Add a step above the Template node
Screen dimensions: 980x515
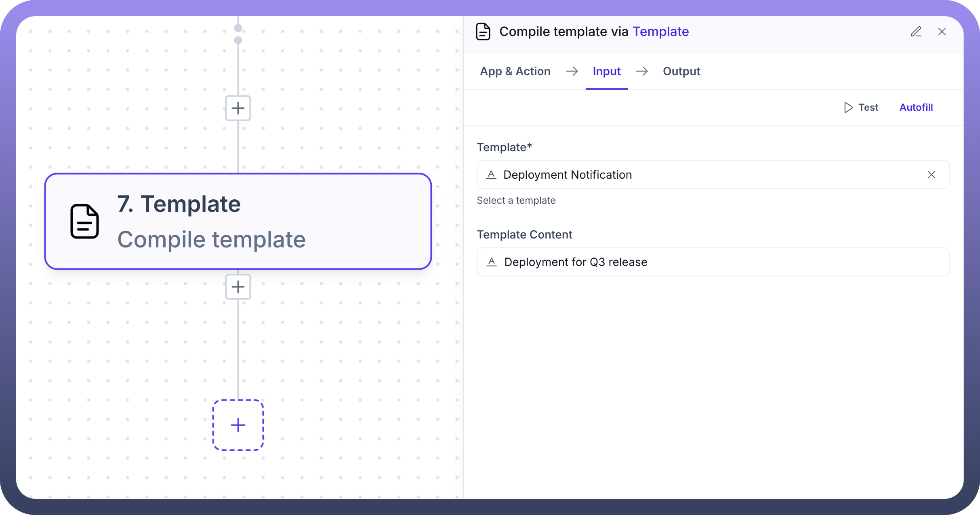coord(238,108)
